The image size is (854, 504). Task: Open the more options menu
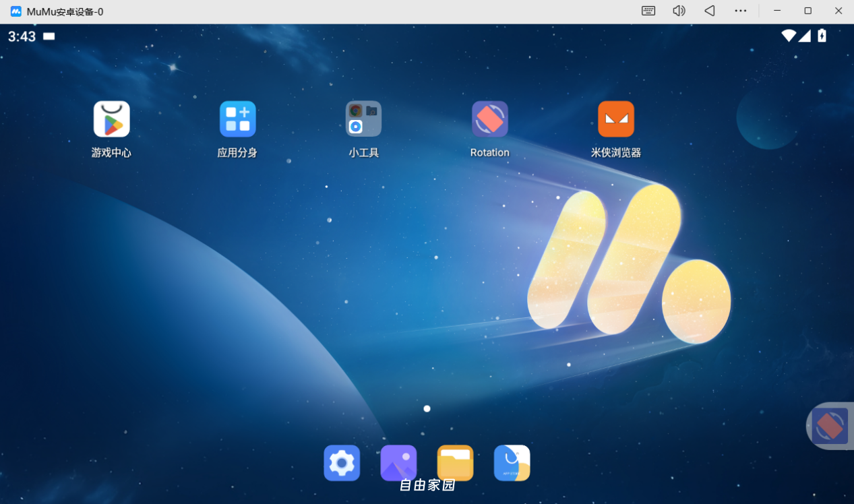(x=740, y=11)
